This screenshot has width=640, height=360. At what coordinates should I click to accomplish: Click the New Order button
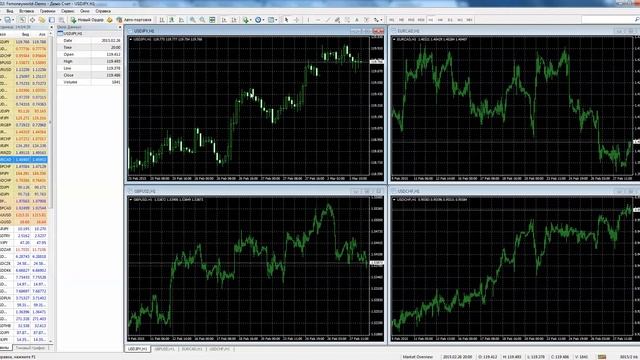tap(87, 20)
